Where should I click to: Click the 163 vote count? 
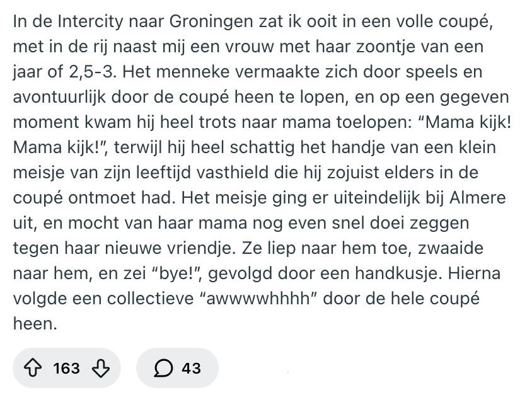pyautogui.click(x=67, y=368)
